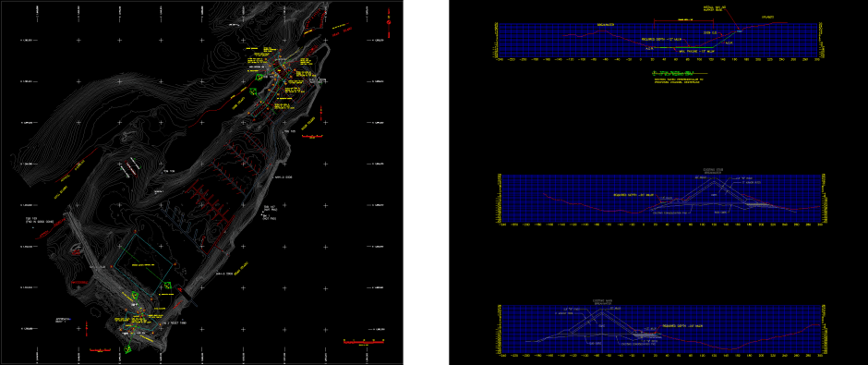The image size is (868, 365).
Task: Select the green survey marker at plan's bottom edge
Action: point(128,348)
